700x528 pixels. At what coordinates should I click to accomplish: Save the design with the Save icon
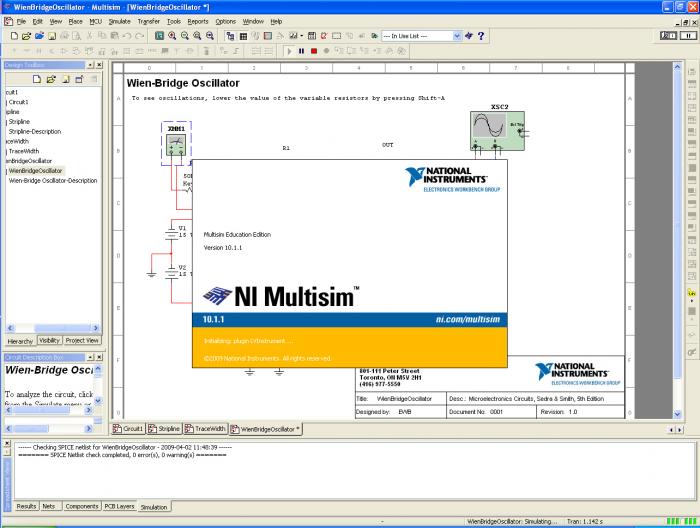click(52, 36)
